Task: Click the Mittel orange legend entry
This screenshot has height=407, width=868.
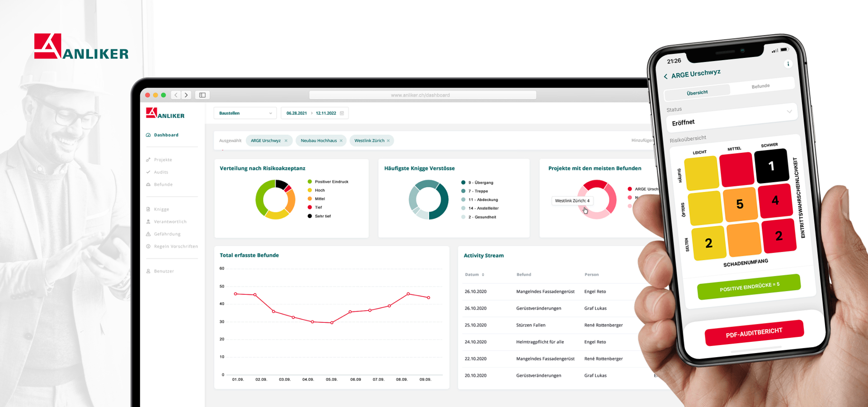Action: click(x=316, y=199)
